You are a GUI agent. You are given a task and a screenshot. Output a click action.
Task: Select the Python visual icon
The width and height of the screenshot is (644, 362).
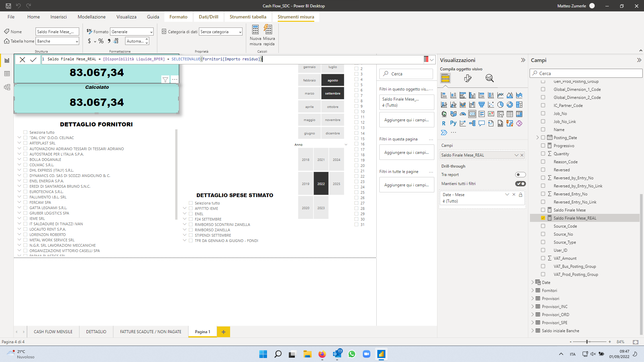click(453, 123)
